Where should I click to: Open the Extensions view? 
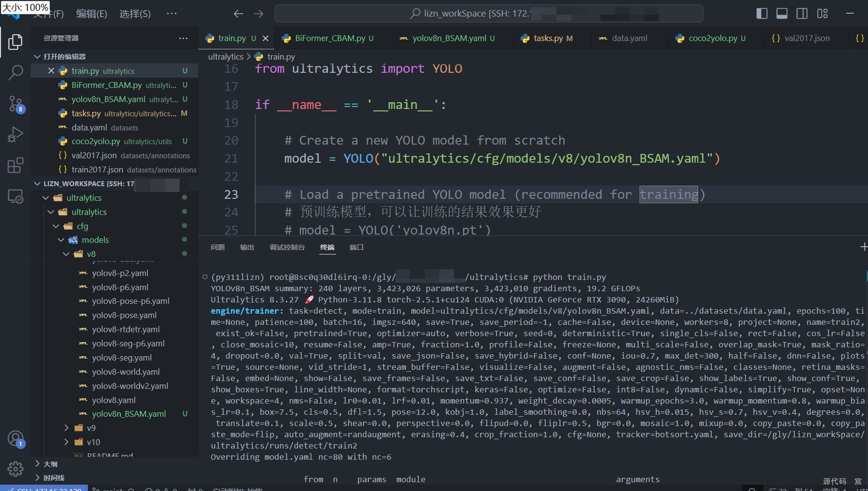point(15,165)
